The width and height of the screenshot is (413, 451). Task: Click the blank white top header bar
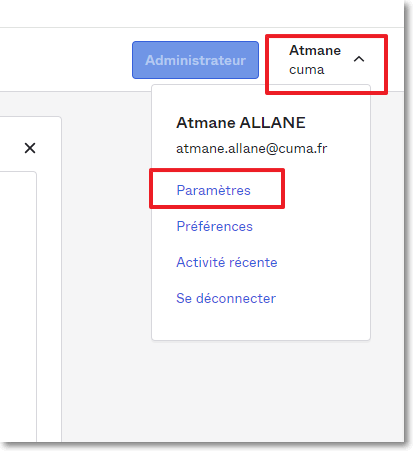tap(200, 13)
